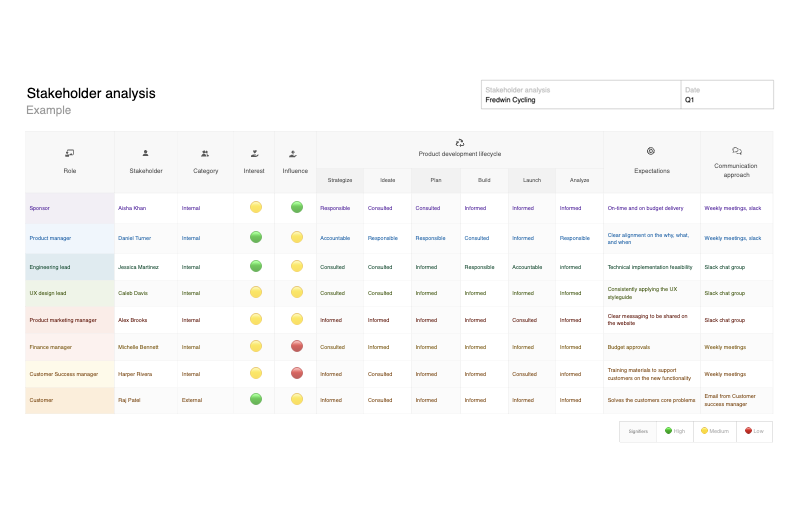The image size is (800, 524).
Task: Click Customer's green Interest indicator
Action: pos(256,400)
